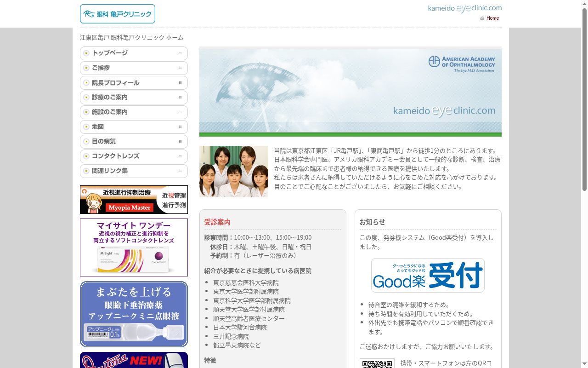Navigate to the 地図 page
Viewport: 588px width, 368px height.
[x=134, y=127]
